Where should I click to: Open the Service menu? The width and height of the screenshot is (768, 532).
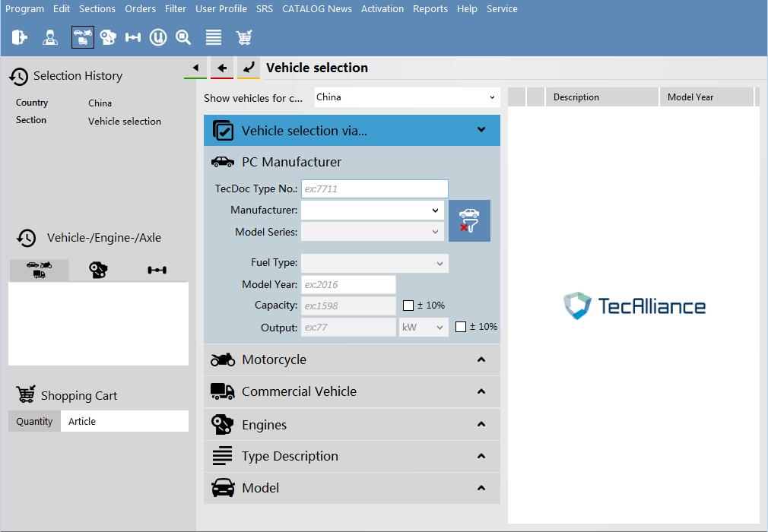click(x=502, y=9)
